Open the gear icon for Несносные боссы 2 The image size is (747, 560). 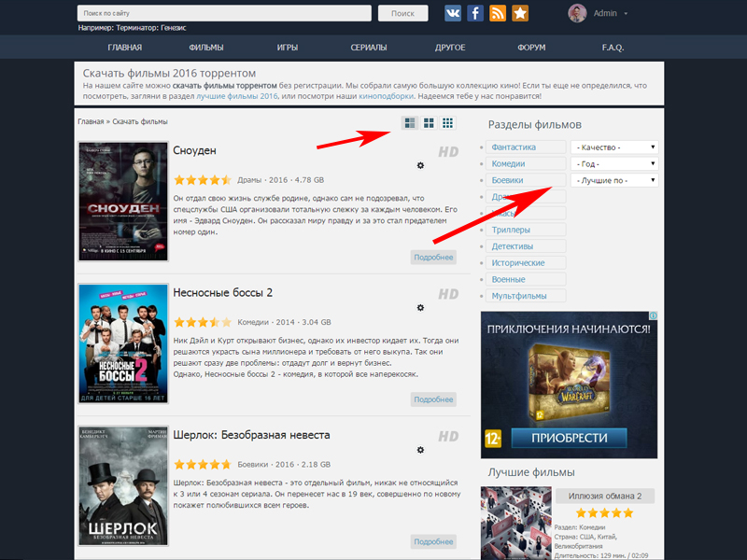tap(420, 308)
